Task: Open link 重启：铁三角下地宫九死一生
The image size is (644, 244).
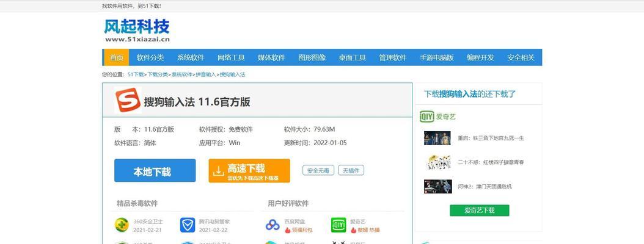Action: pyautogui.click(x=491, y=138)
